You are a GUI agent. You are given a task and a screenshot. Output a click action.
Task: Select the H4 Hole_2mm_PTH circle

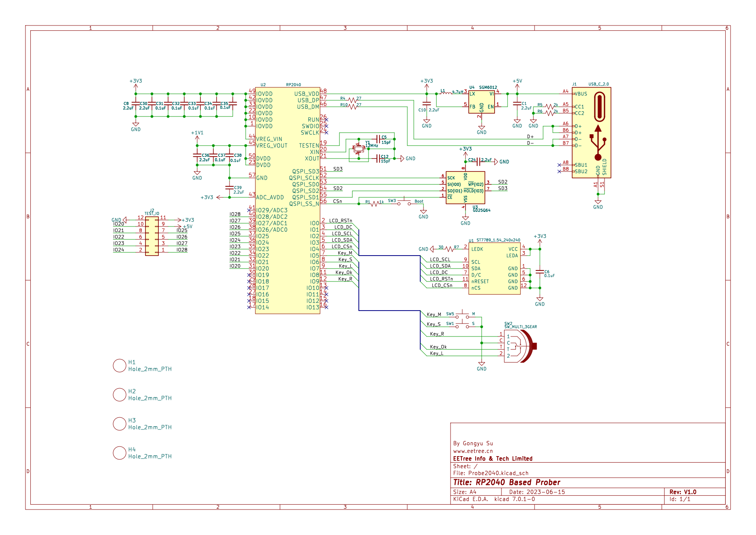120,453
